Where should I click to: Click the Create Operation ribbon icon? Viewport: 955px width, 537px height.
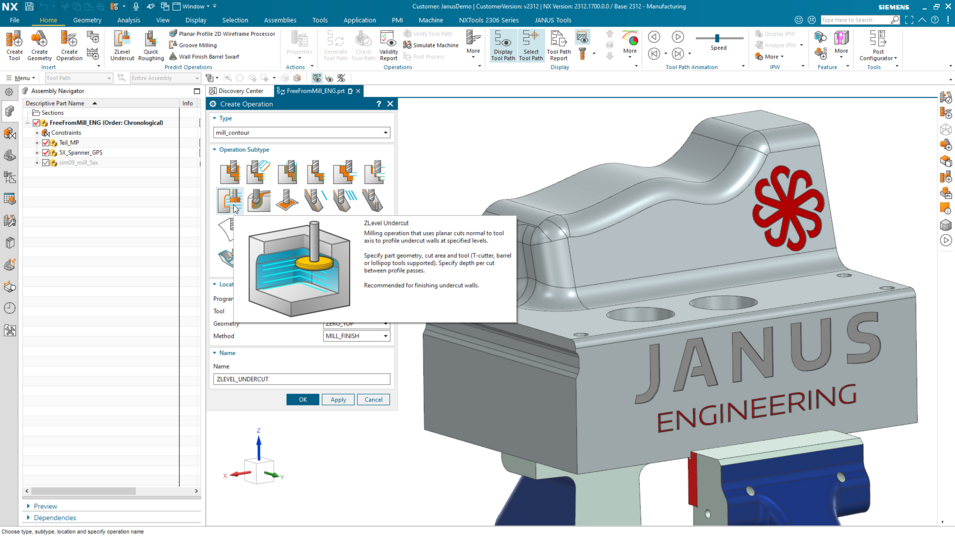(69, 46)
